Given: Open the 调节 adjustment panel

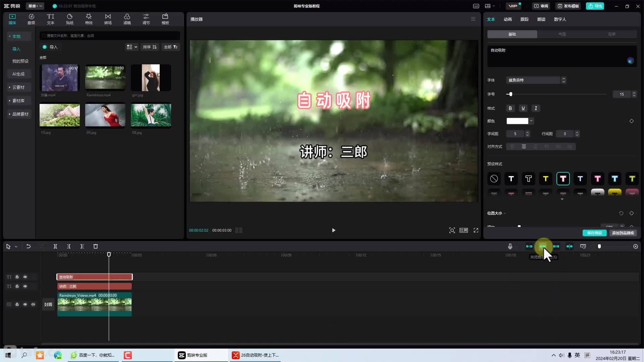Looking at the screenshot, I should click(146, 19).
